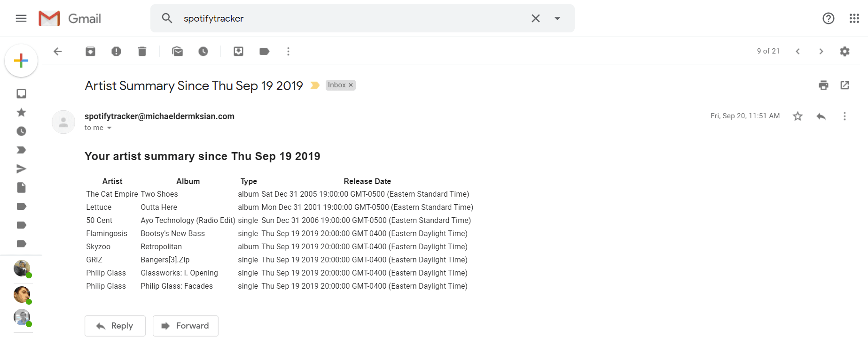Show search options dropdown arrow
Viewport: 868px width, 337px height.
coord(557,19)
